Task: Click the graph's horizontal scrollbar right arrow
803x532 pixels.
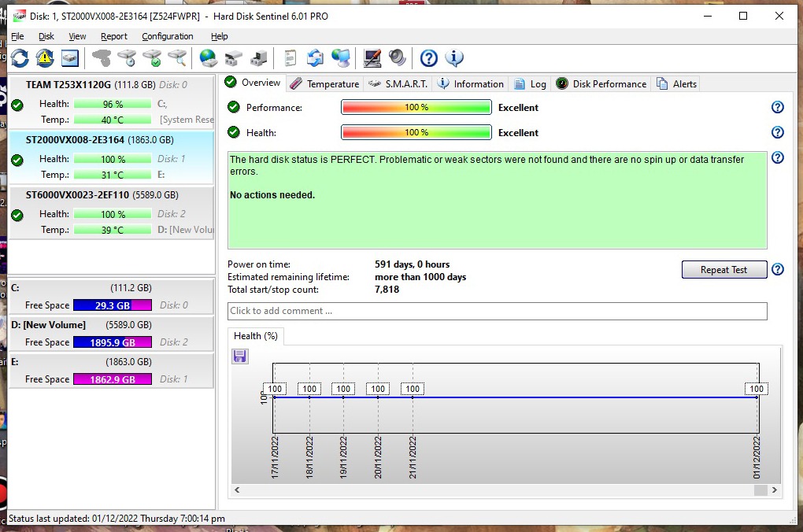Action: [775, 490]
